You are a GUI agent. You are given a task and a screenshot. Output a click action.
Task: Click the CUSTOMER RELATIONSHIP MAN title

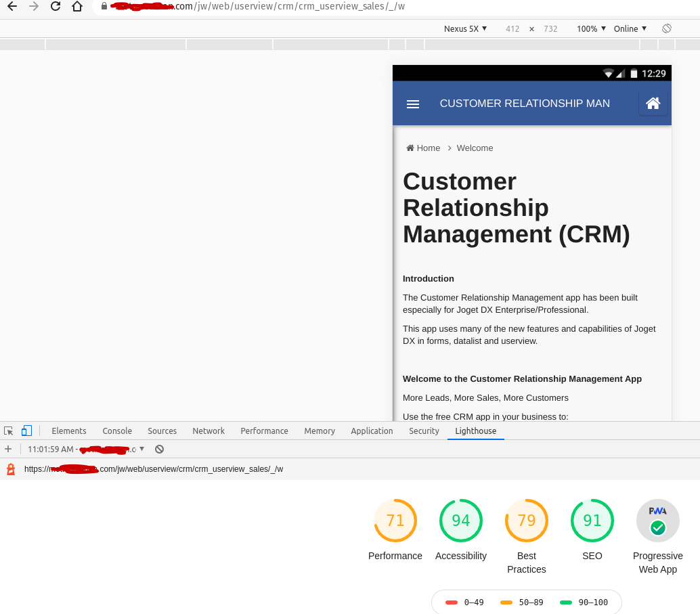coord(525,104)
